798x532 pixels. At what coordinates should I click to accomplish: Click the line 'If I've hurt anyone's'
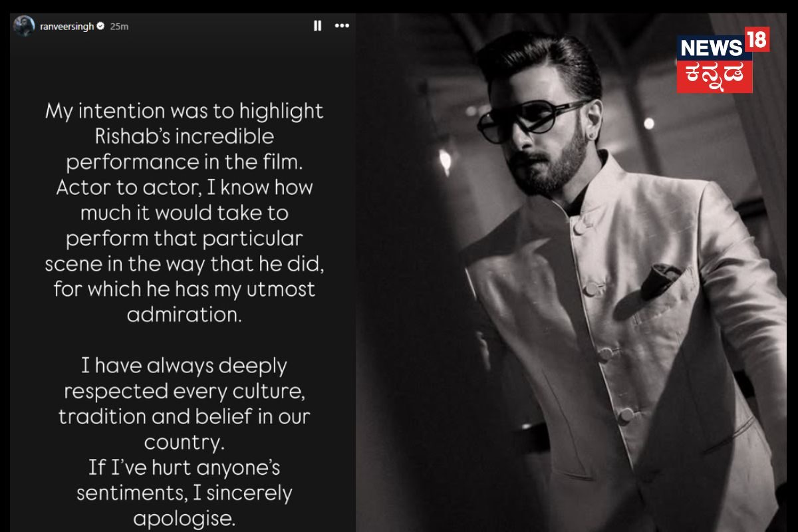184,467
